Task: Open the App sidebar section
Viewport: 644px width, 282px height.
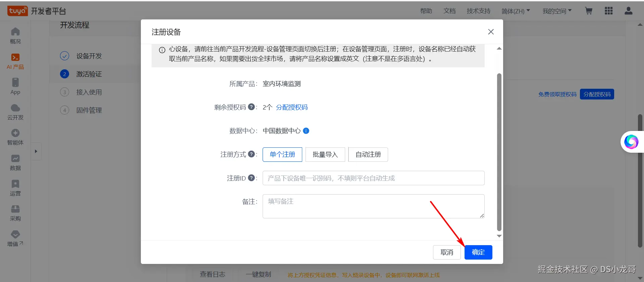Action: [x=15, y=86]
